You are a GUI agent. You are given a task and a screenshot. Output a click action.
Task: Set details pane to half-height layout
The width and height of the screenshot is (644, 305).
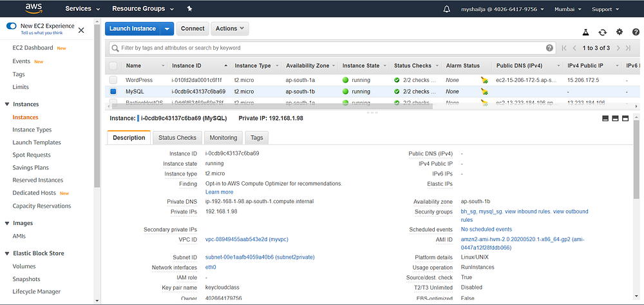click(x=615, y=119)
